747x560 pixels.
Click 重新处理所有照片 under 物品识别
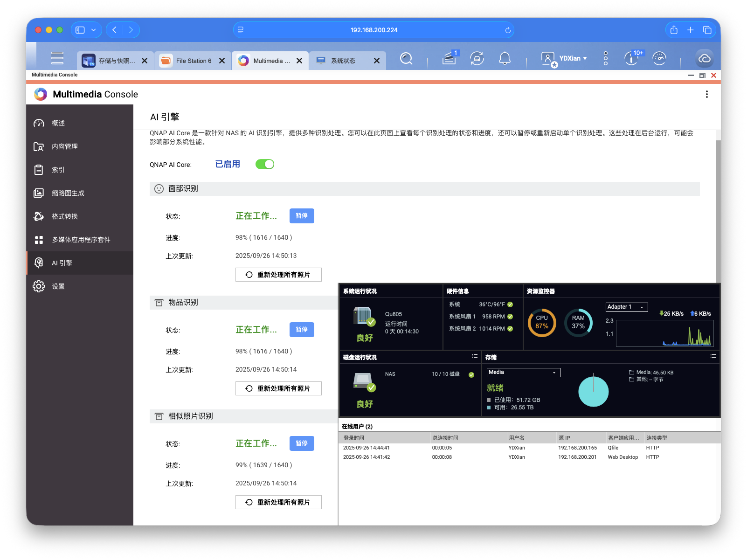coord(278,388)
